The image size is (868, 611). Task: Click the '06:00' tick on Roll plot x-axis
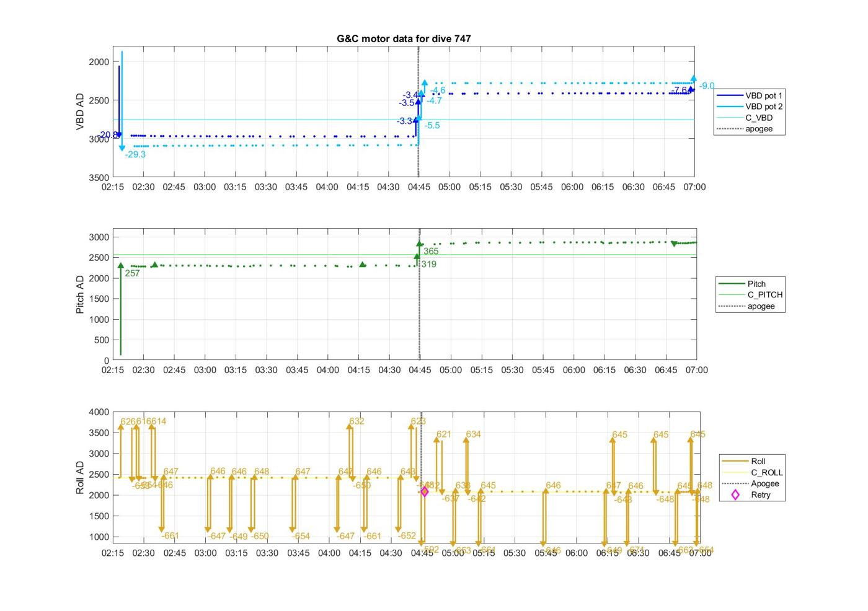coord(577,553)
